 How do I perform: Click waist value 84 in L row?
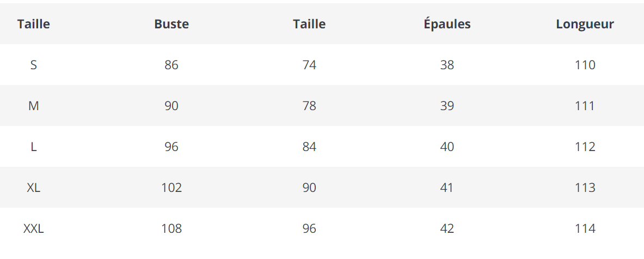tap(309, 147)
